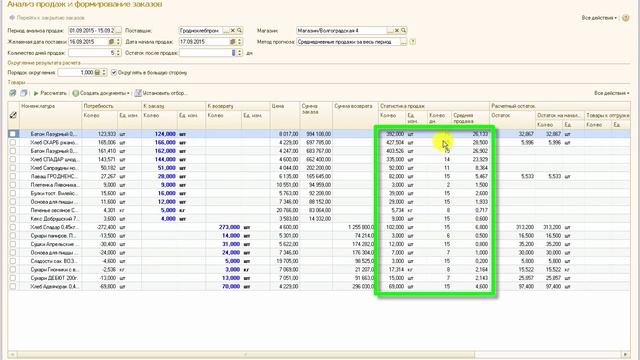Expand the Создать документы dropdown
The height and width of the screenshot is (360, 640).
pos(101,93)
